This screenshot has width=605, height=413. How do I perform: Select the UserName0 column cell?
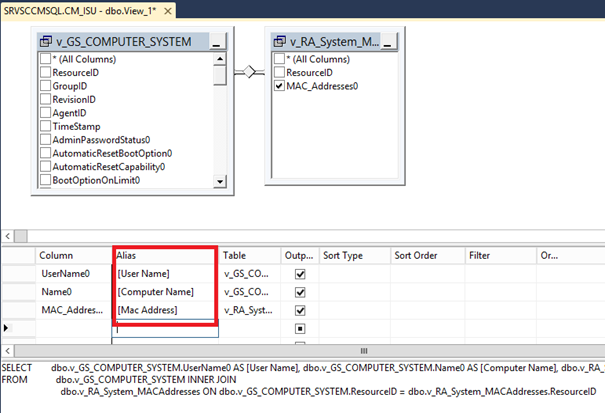(x=74, y=274)
